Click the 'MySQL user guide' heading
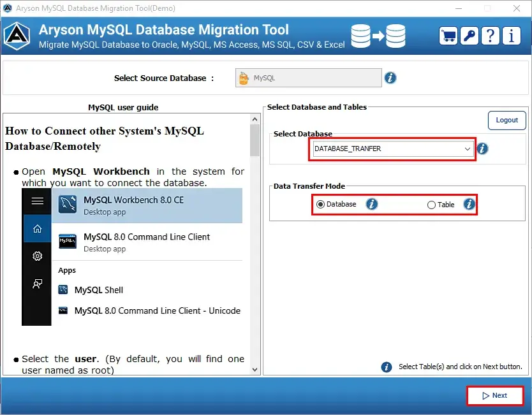532x415 pixels. point(123,108)
